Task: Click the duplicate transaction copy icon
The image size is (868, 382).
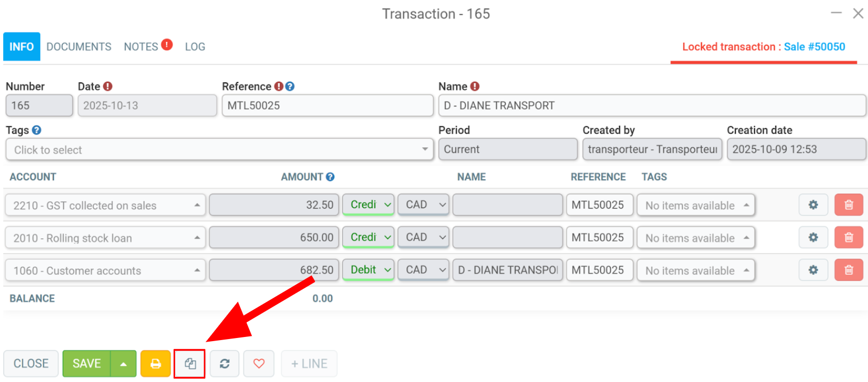Action: click(190, 364)
